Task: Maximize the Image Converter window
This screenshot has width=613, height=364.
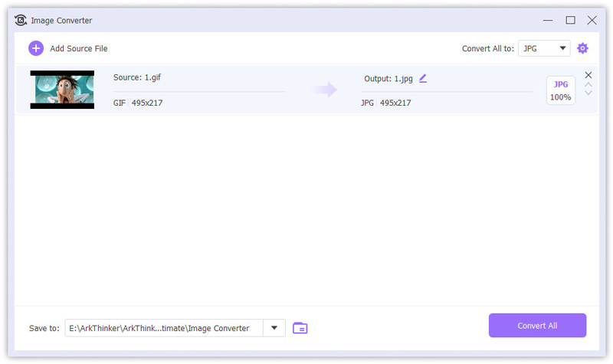Action: [x=570, y=21]
